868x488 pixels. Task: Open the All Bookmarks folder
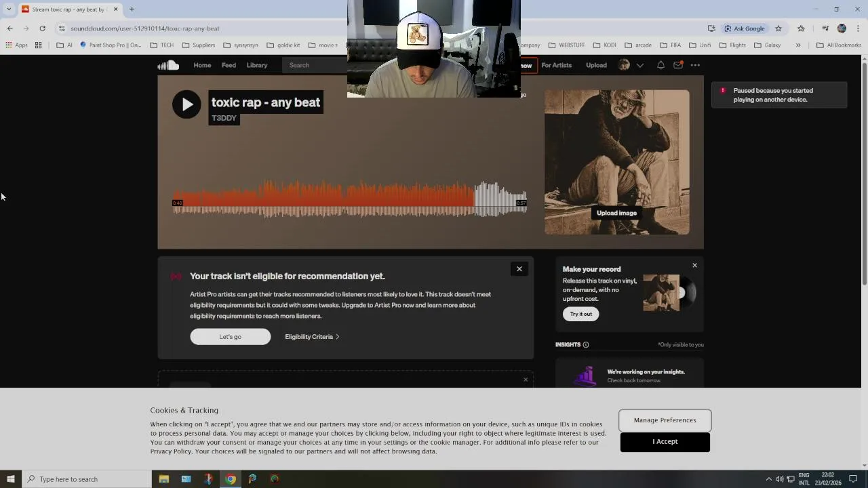coord(839,45)
